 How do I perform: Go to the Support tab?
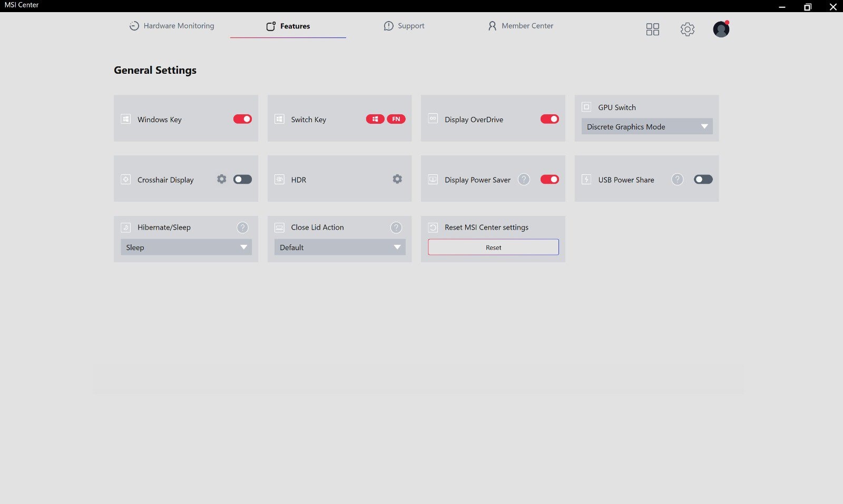tap(404, 26)
